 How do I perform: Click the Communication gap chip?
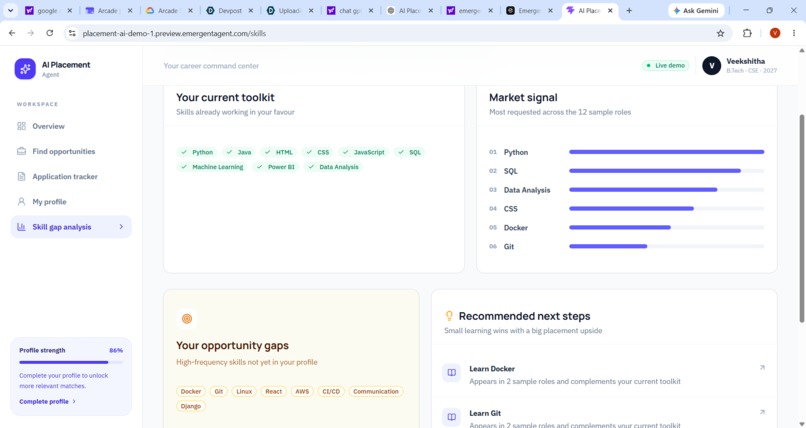(x=376, y=392)
